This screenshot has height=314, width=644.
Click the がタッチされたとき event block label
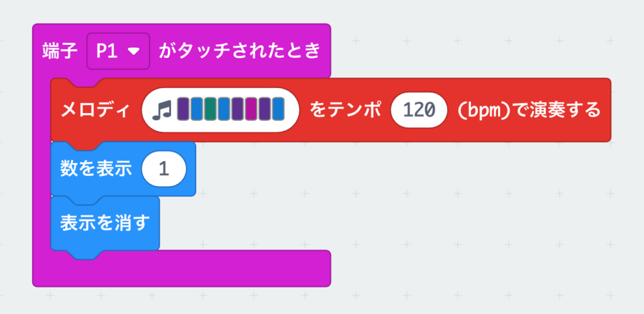(x=240, y=51)
